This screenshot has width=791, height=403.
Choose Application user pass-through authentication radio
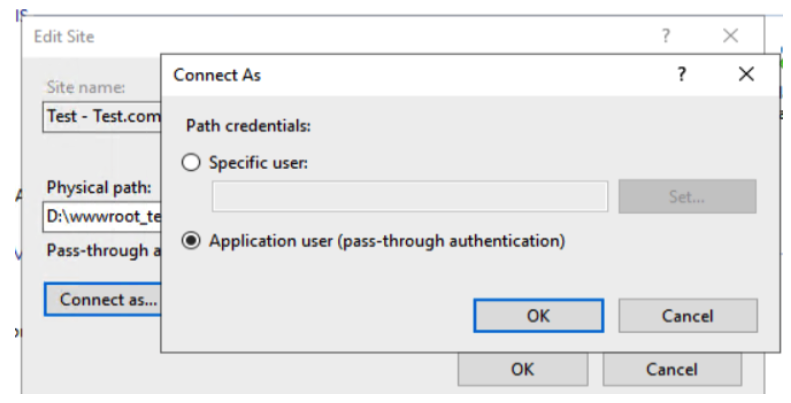[192, 241]
